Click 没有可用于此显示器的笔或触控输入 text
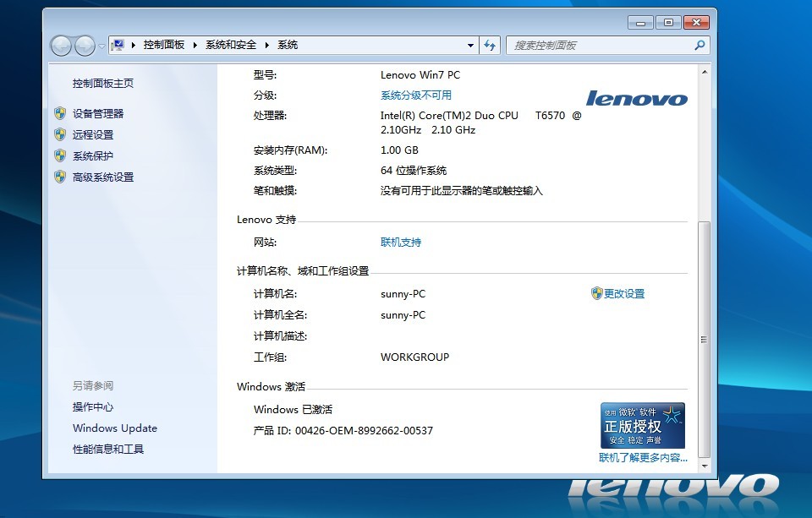Image resolution: width=812 pixels, height=518 pixels. [x=462, y=191]
